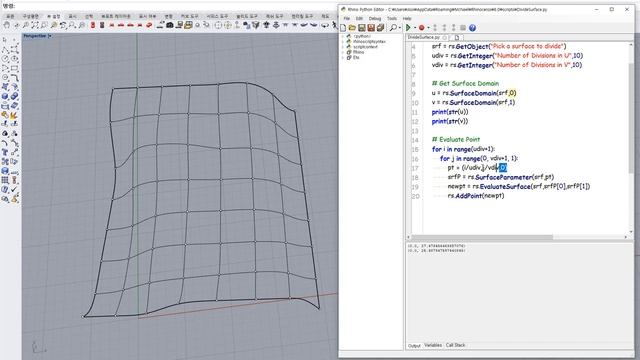This screenshot has height=360, width=640.
Task: Click the Stop debugging square icon
Action: pos(463,28)
